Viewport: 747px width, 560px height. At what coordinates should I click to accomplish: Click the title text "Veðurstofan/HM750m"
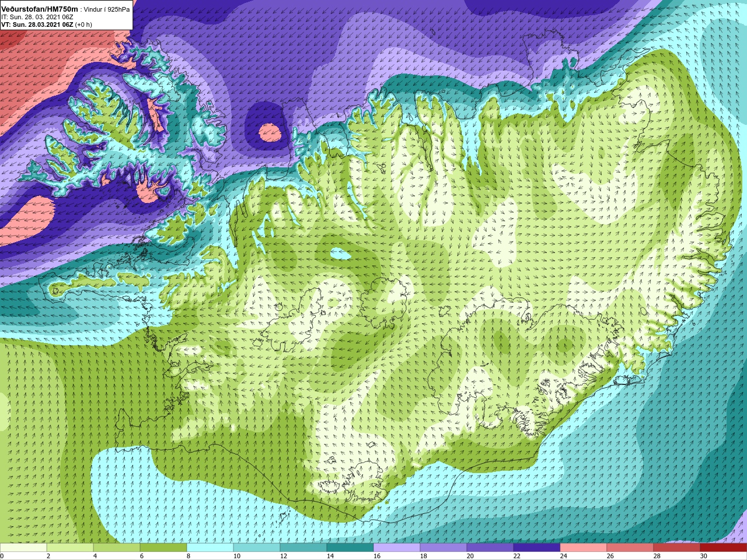click(40, 9)
